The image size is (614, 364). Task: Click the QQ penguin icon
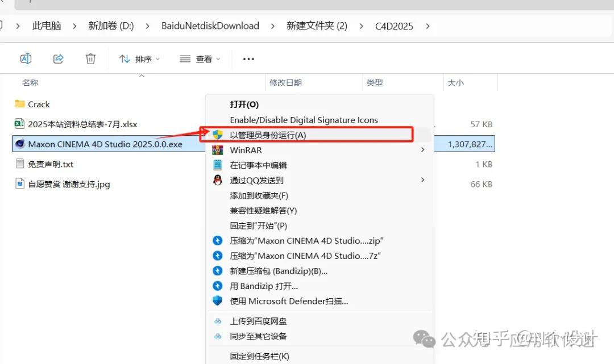217,180
